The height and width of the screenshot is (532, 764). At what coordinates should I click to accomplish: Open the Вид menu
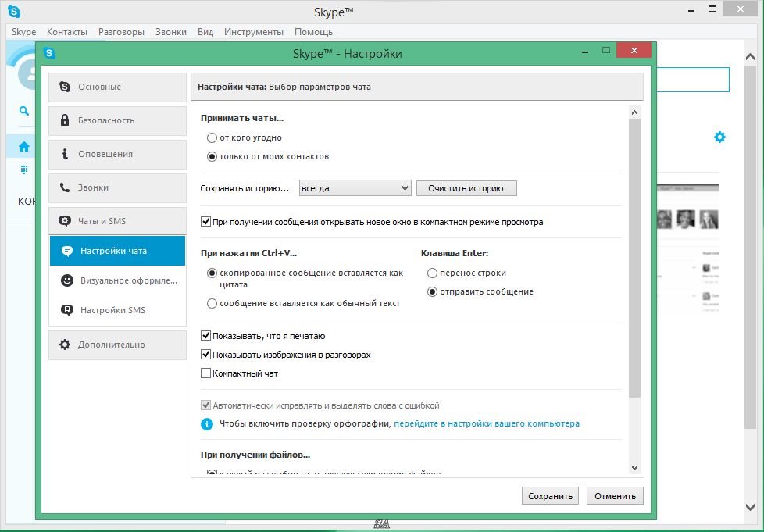coord(205,32)
